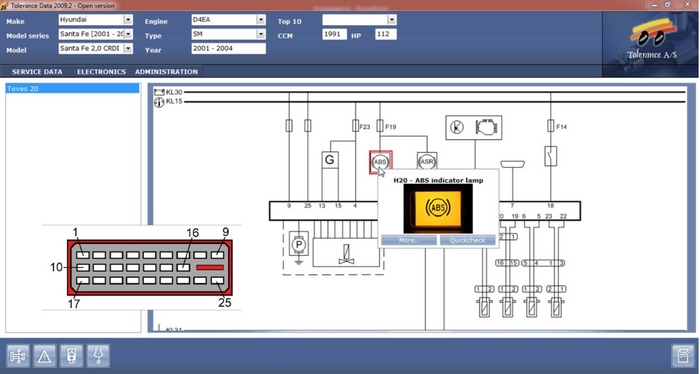This screenshot has width=700, height=374.
Task: Open the warning triangle fault codes icon
Action: 44,356
